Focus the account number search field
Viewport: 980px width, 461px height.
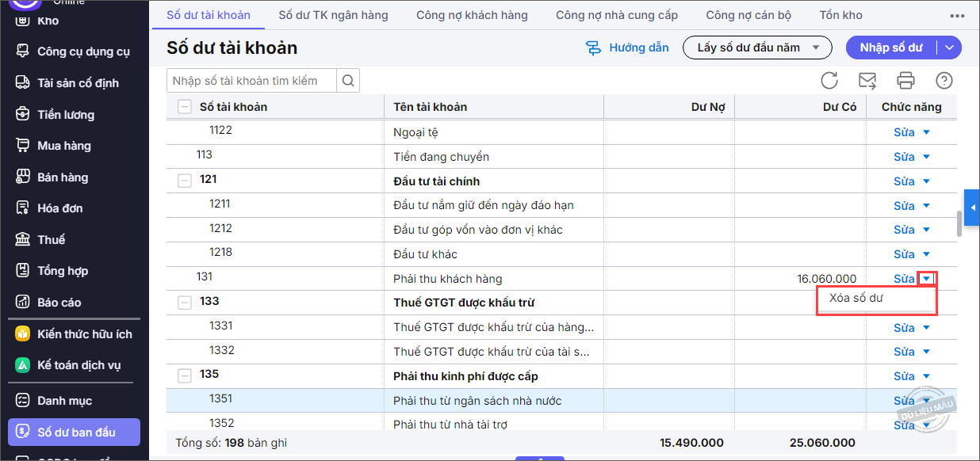(x=251, y=80)
